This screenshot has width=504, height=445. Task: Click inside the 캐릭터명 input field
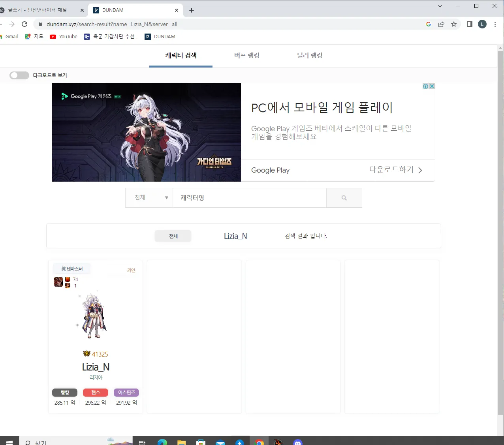[249, 197]
